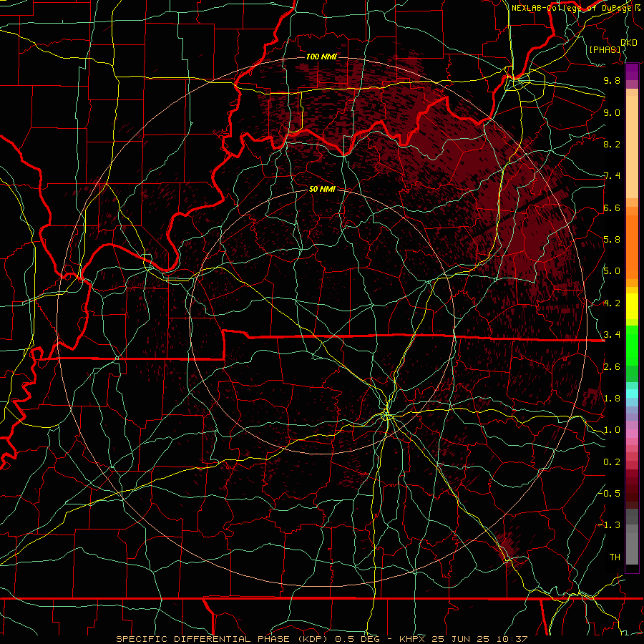
Task: Click the DKD label above the color scale
Action: click(628, 42)
